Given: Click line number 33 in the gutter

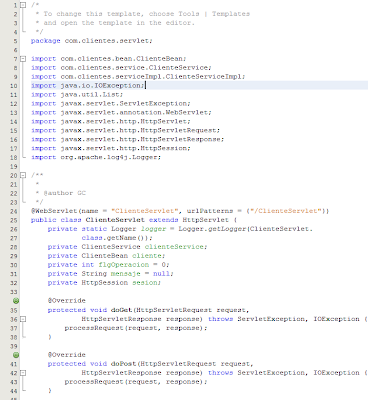Looking at the screenshot, I should 14,292.
